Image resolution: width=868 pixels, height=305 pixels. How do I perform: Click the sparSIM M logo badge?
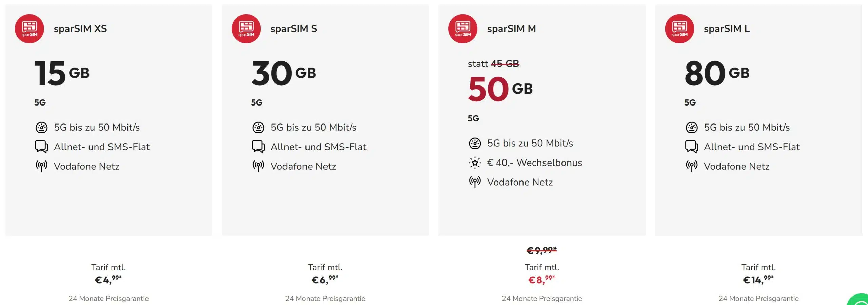tap(462, 28)
